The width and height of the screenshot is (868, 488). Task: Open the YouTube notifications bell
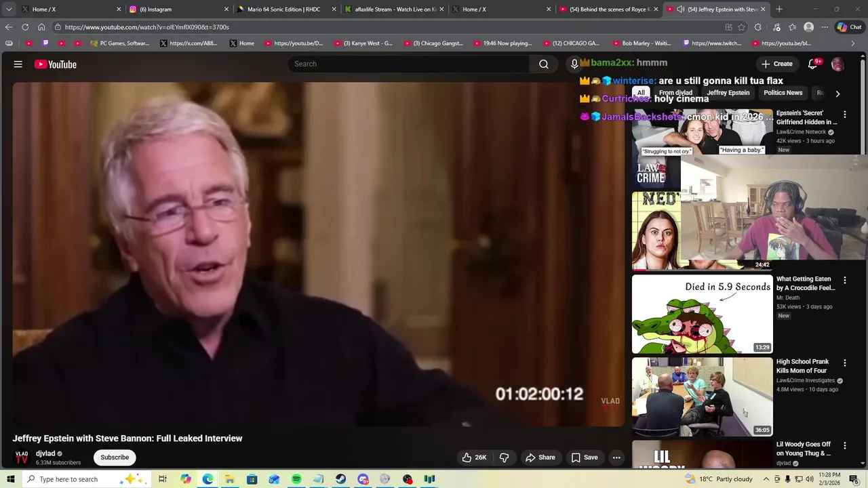coord(812,64)
